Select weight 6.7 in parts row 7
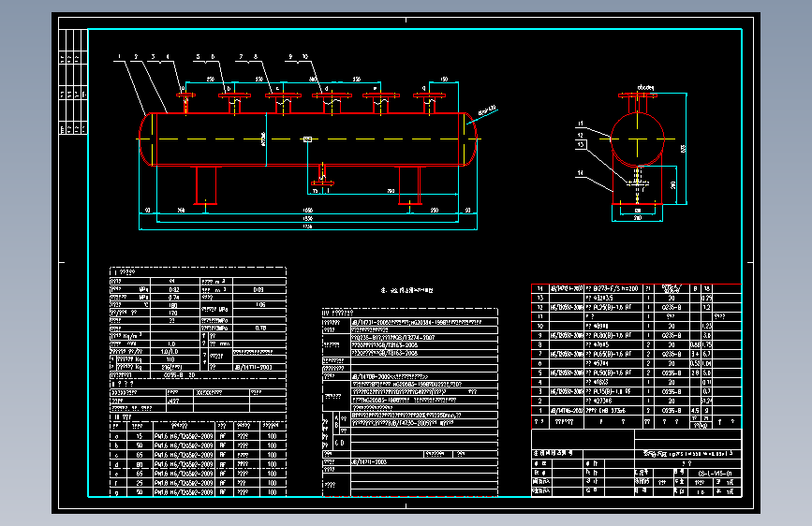This screenshot has width=812, height=526. pyautogui.click(x=707, y=354)
